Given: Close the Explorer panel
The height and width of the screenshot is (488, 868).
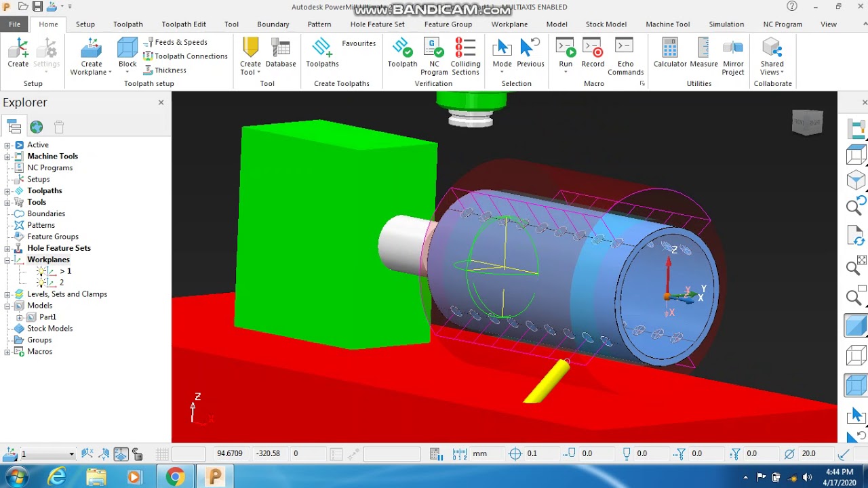Looking at the screenshot, I should 161,102.
